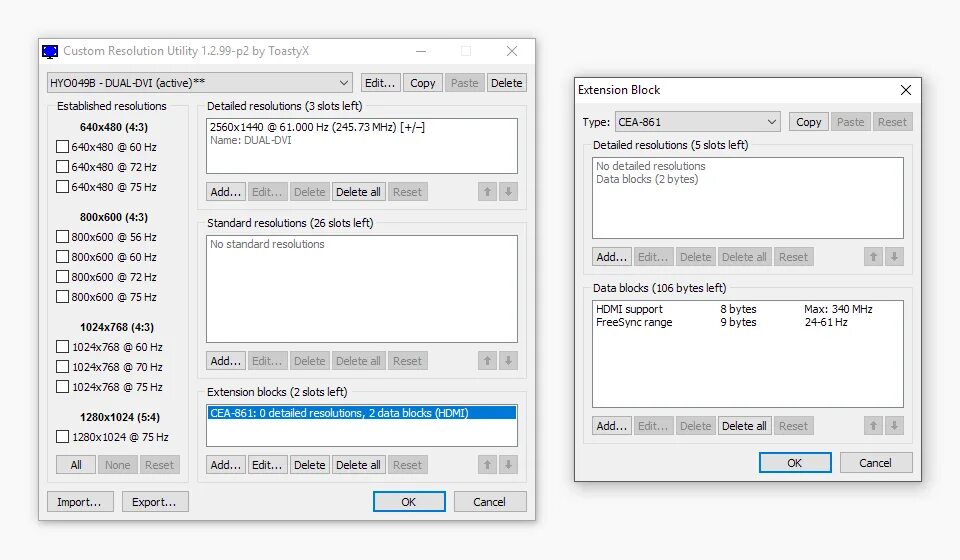This screenshot has width=960, height=560.
Task: Confirm Extension Block dialog with OK
Action: (795, 463)
